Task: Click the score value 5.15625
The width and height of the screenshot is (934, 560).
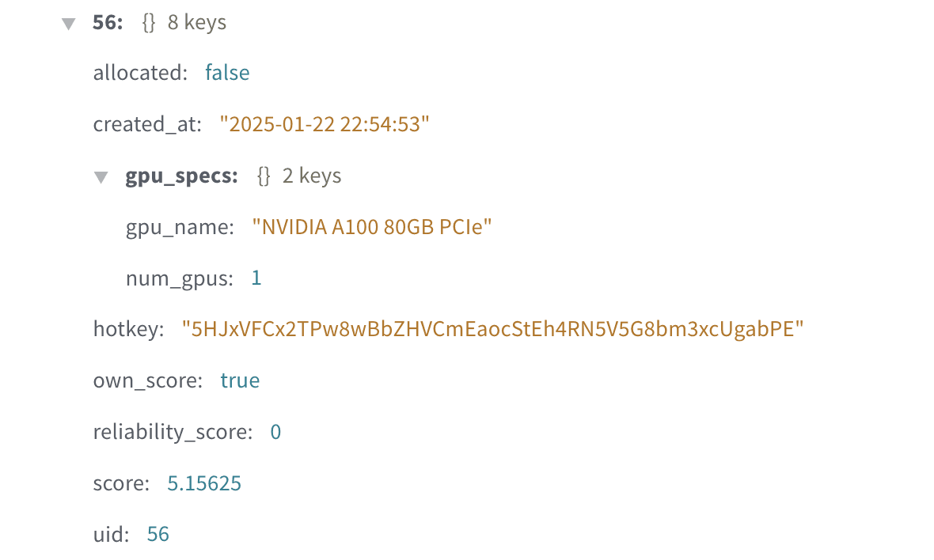Action: pos(204,483)
